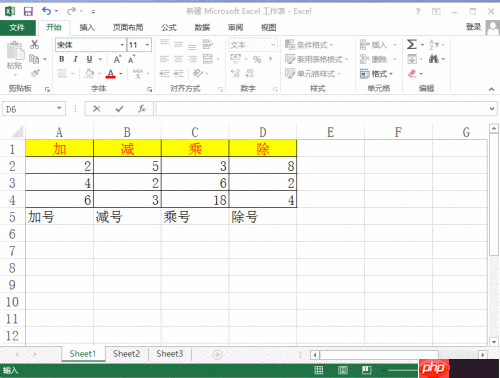Click the Sort and Filter icon
This screenshot has width=500, height=378.
[434, 44]
